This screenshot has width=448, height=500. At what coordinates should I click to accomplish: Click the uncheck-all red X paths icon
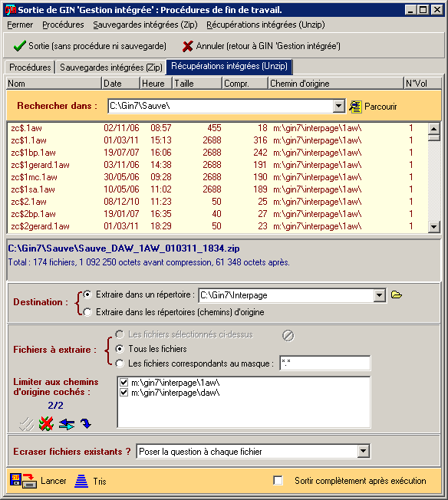click(46, 424)
